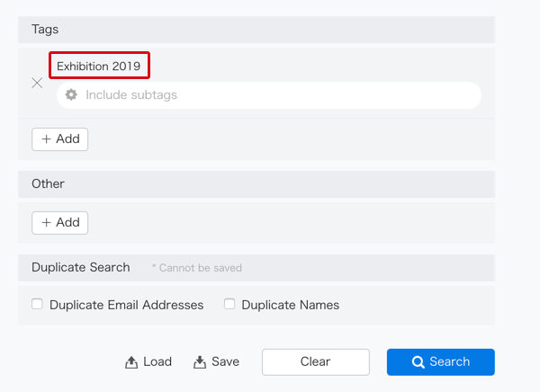Click the plus icon in Tags Add button

pyautogui.click(x=46, y=139)
